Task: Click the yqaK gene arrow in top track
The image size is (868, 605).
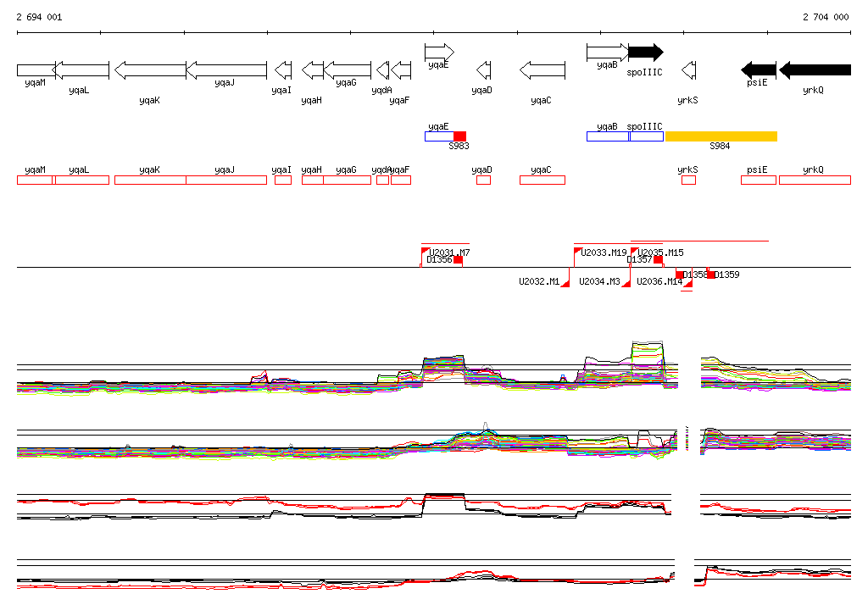Action: 151,70
